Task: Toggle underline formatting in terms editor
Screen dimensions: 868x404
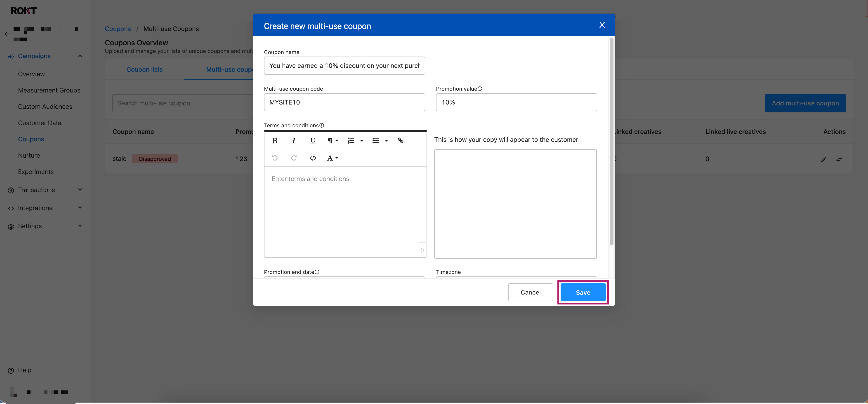Action: tap(312, 141)
